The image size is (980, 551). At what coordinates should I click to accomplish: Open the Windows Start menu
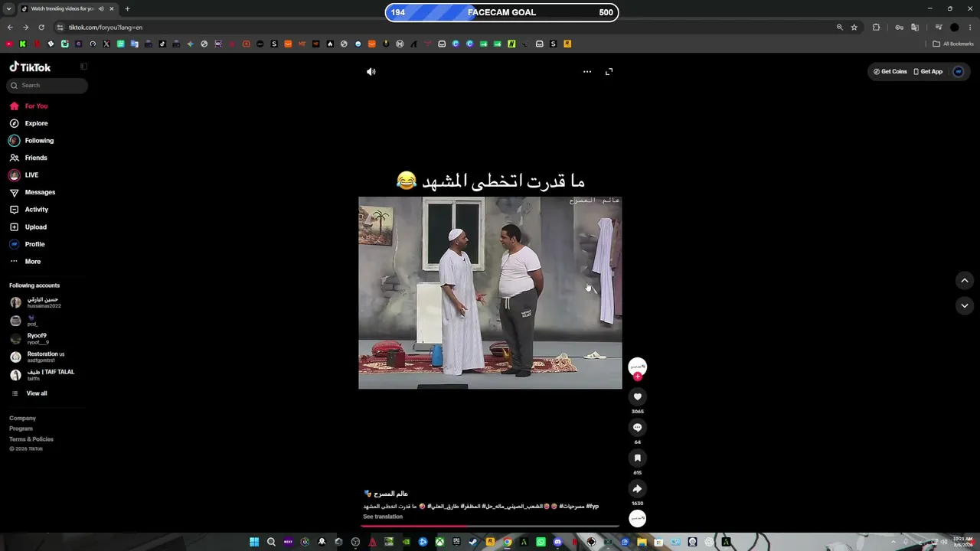click(254, 542)
